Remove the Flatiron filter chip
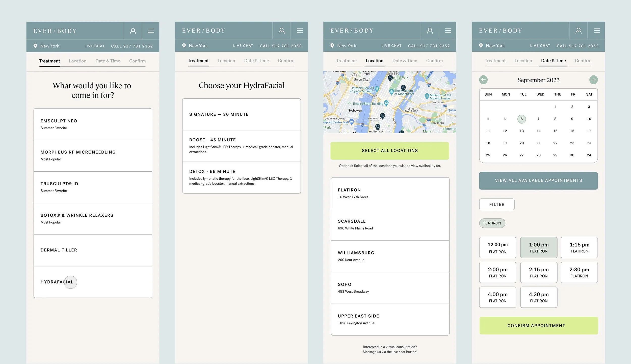This screenshot has width=631, height=364. coord(492,223)
